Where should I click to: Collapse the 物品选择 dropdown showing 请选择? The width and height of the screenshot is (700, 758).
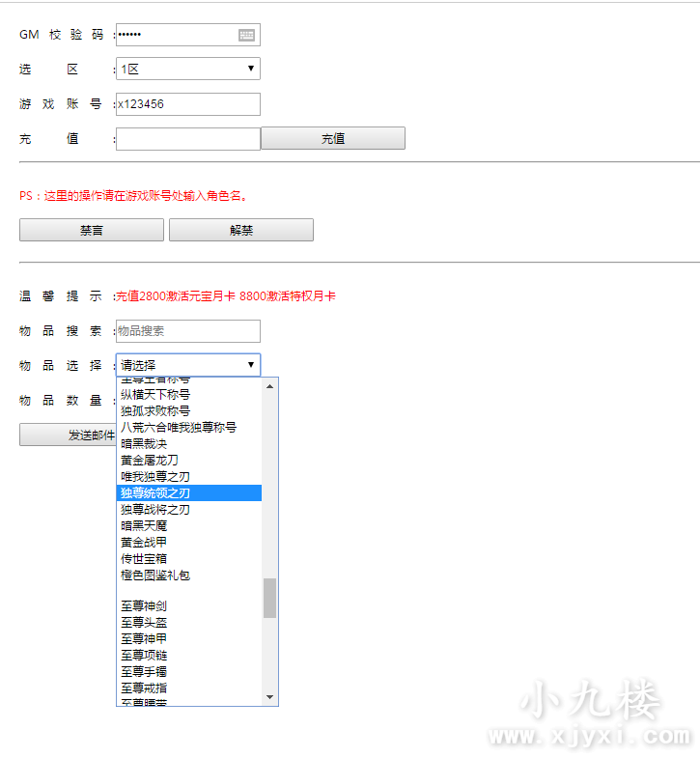(187, 365)
